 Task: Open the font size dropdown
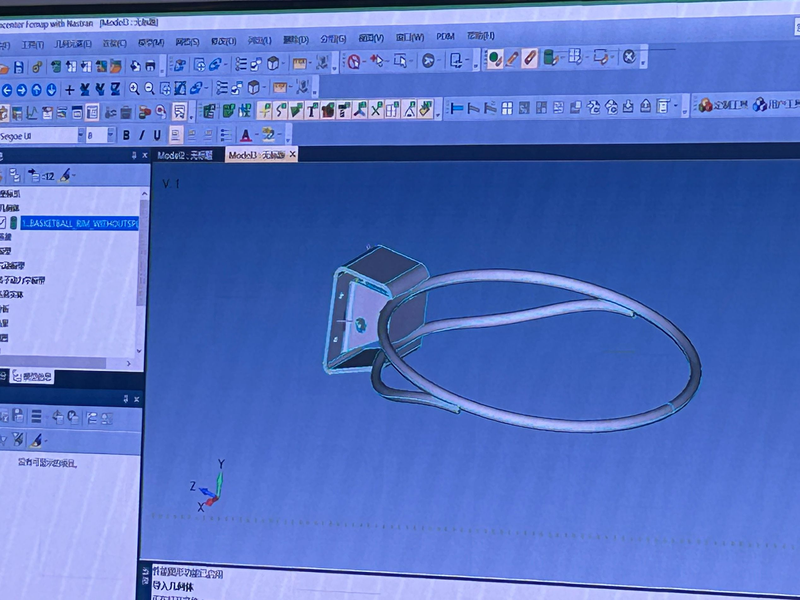[x=110, y=135]
